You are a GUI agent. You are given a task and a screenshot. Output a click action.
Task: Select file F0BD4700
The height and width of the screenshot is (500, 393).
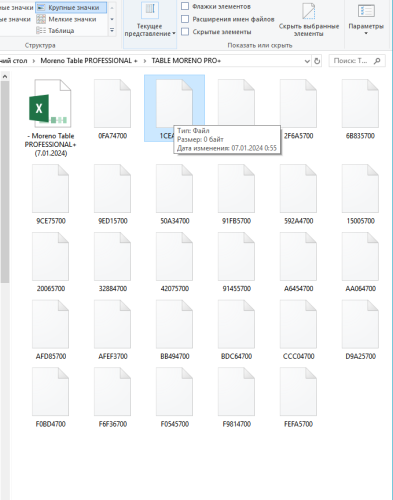(51, 397)
